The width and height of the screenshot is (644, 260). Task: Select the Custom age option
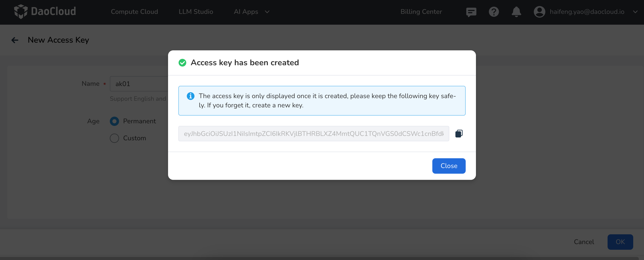[x=114, y=138]
